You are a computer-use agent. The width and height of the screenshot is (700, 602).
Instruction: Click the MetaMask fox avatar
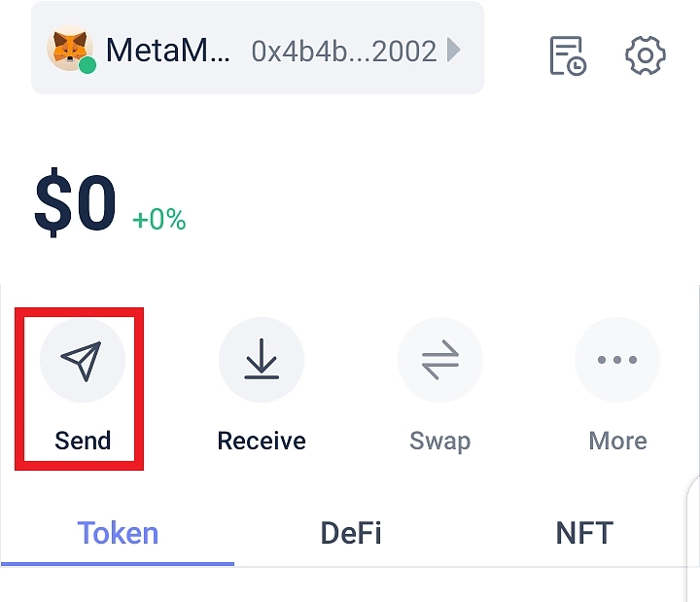[70, 48]
